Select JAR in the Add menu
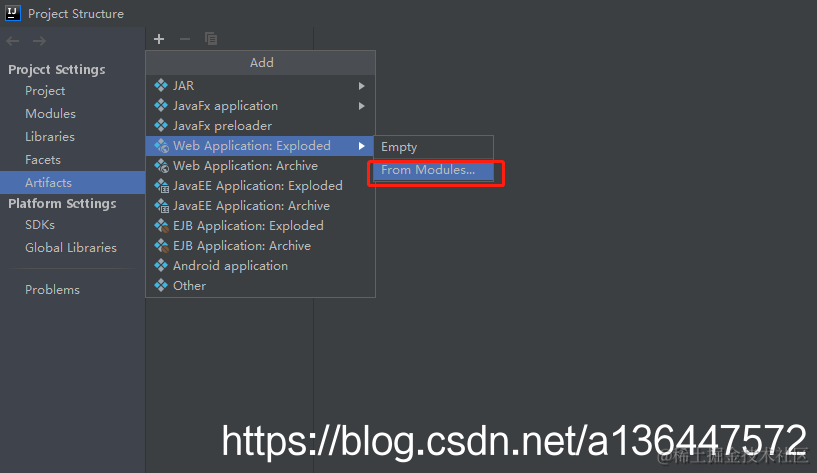The image size is (817, 473). point(260,85)
